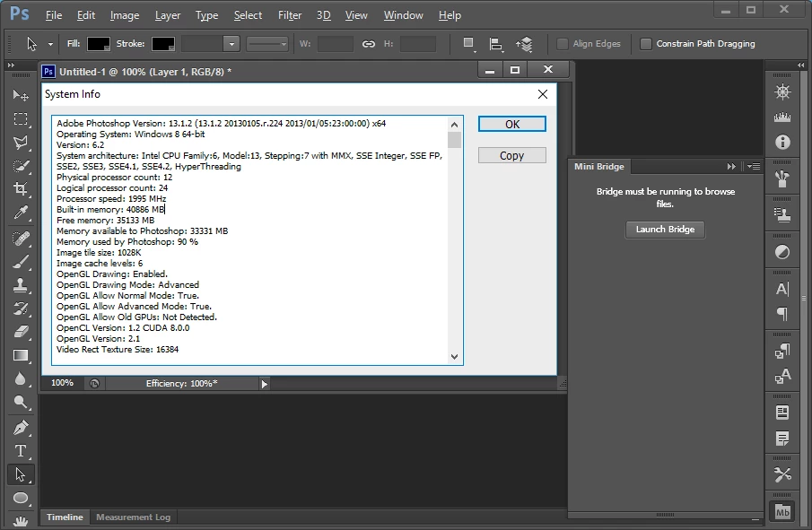
Task: Select the Eraser tool
Action: tap(21, 332)
